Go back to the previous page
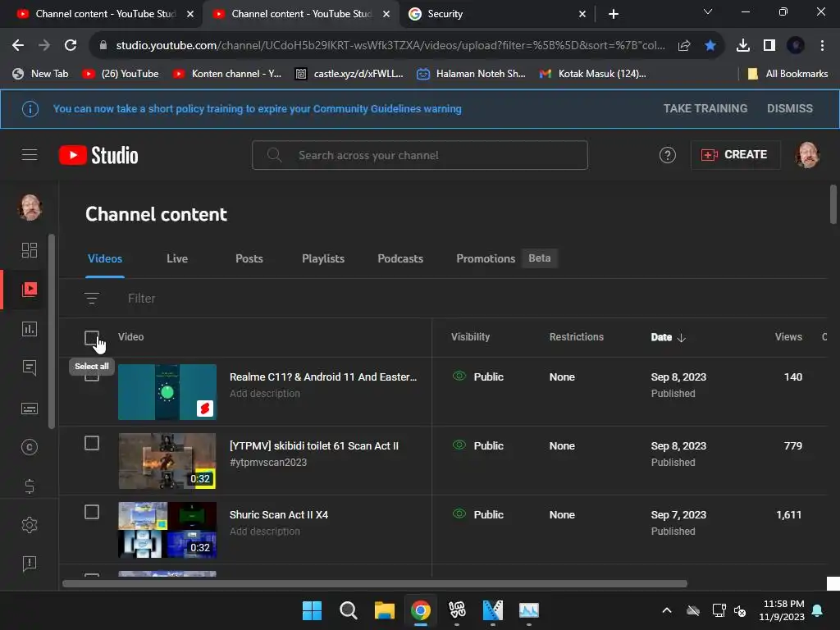This screenshot has height=630, width=840. pyautogui.click(x=18, y=46)
